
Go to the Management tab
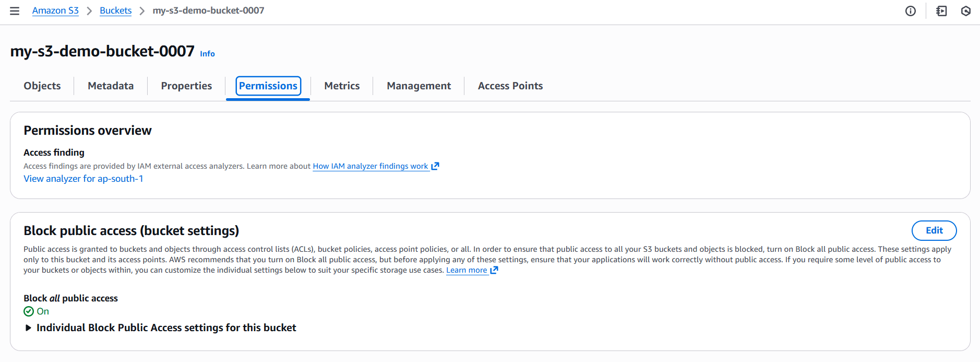419,86
